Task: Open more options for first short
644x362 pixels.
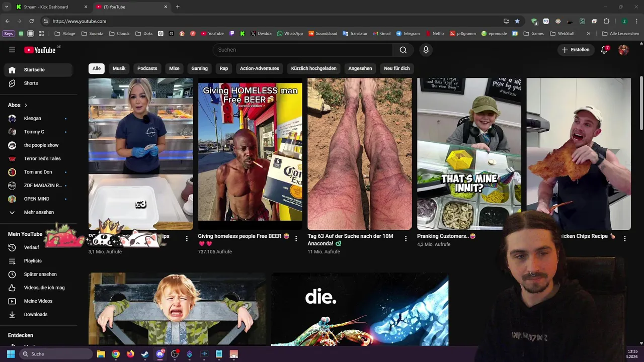Action: [187, 239]
